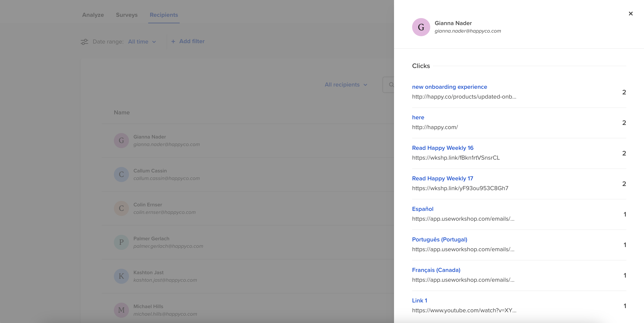
Task: Click the search magnifier icon
Action: click(391, 85)
